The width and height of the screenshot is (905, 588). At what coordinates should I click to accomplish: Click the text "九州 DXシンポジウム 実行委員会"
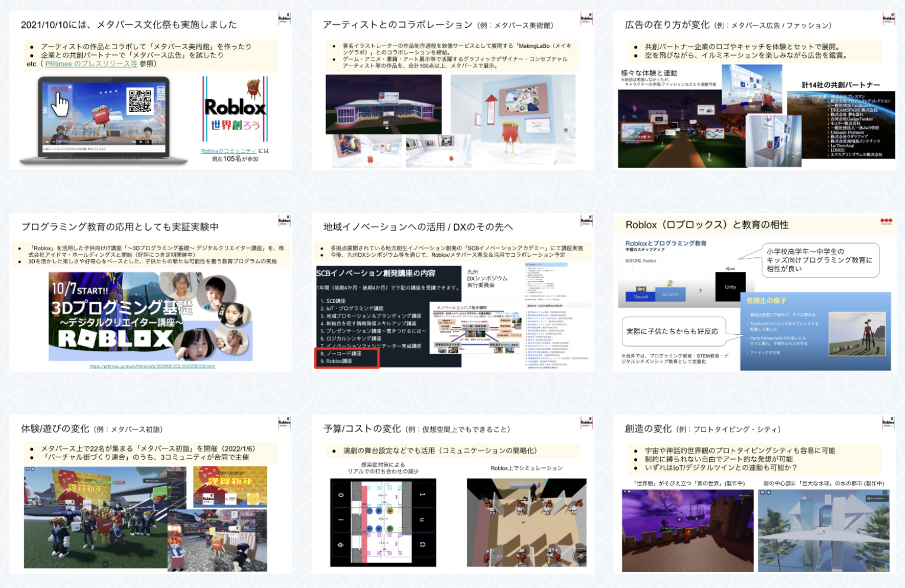tap(487, 279)
